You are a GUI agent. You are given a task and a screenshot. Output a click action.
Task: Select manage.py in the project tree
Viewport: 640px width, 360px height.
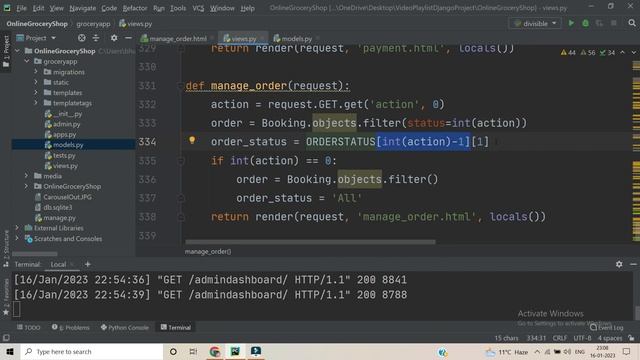tap(59, 218)
